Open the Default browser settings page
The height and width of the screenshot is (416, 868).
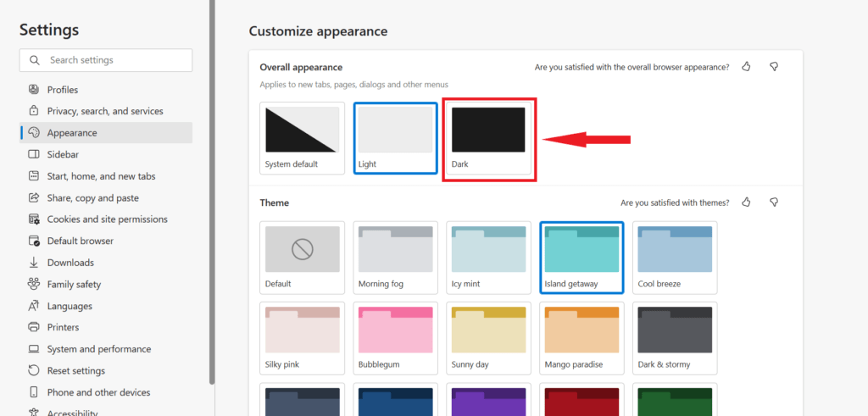[106, 241]
